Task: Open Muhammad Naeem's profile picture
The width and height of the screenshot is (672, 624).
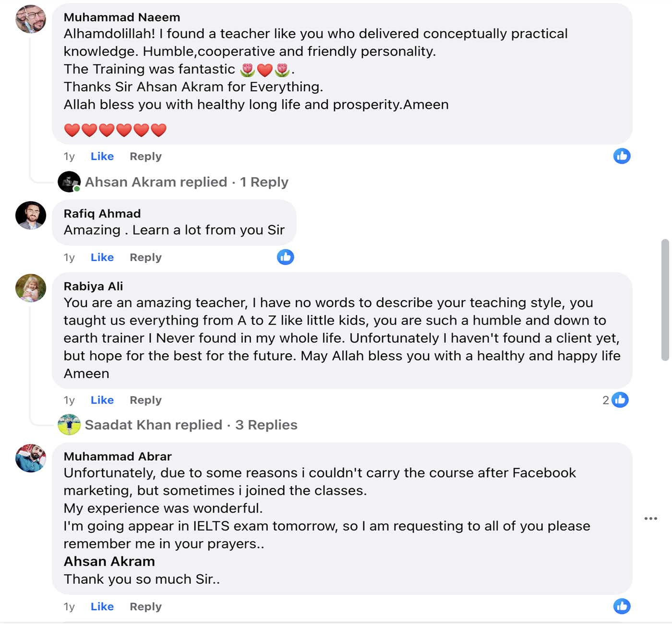Action: pos(31,19)
